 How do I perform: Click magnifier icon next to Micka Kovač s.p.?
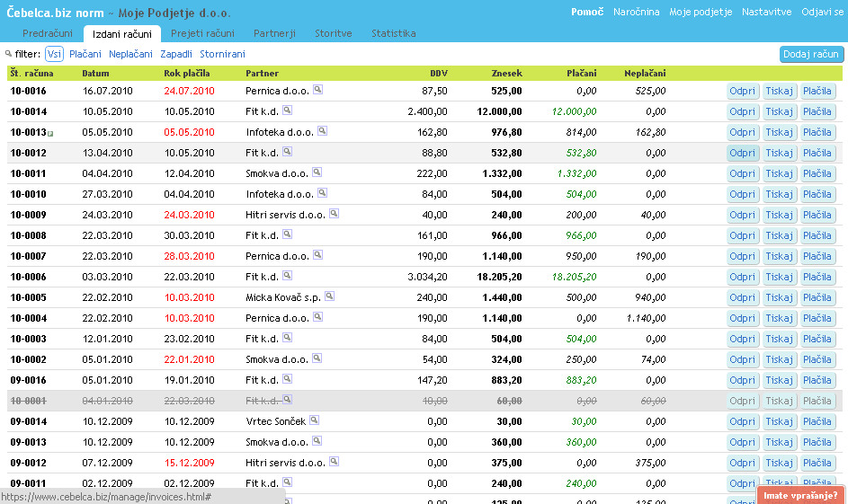click(x=329, y=296)
